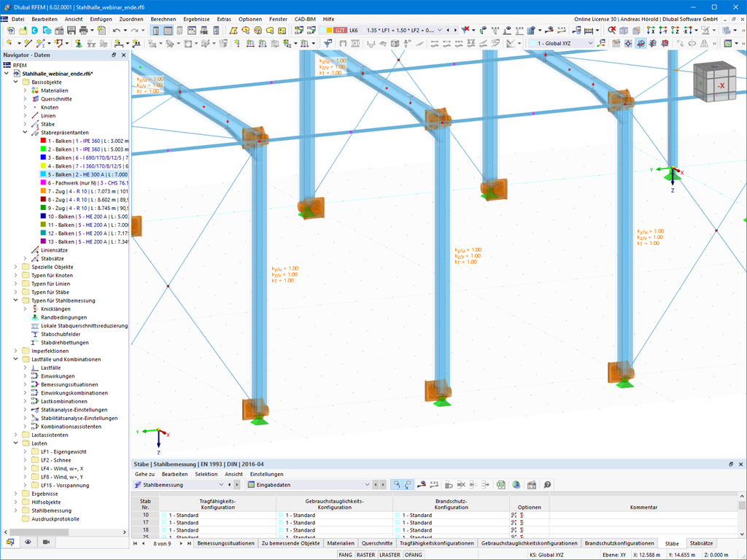Click Selektion in results panel menu
This screenshot has width=747, height=560.
(206, 474)
